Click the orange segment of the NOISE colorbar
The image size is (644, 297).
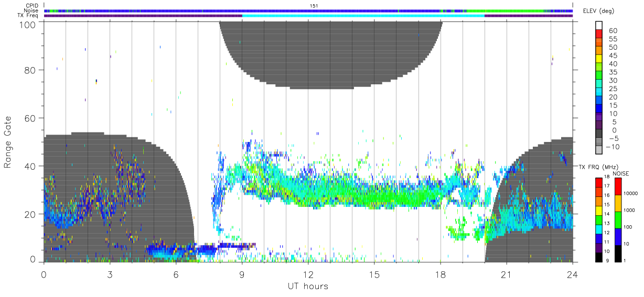[x=618, y=203]
